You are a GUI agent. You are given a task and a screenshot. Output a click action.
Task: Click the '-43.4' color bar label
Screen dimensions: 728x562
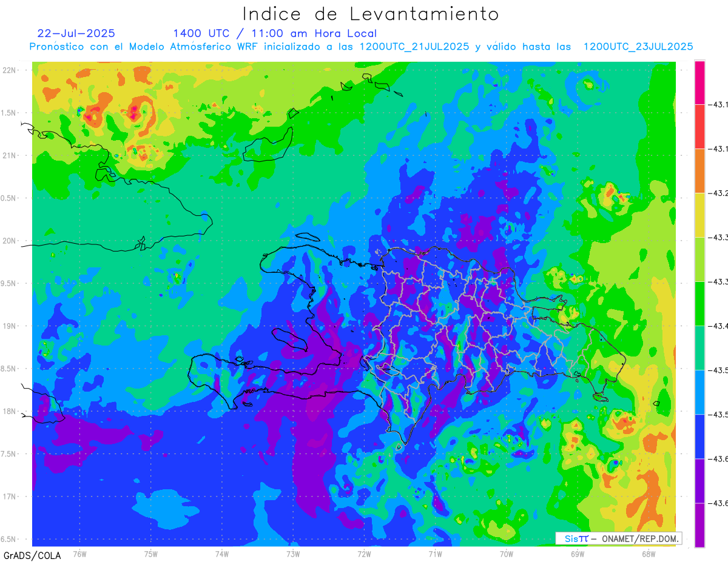[719, 326]
